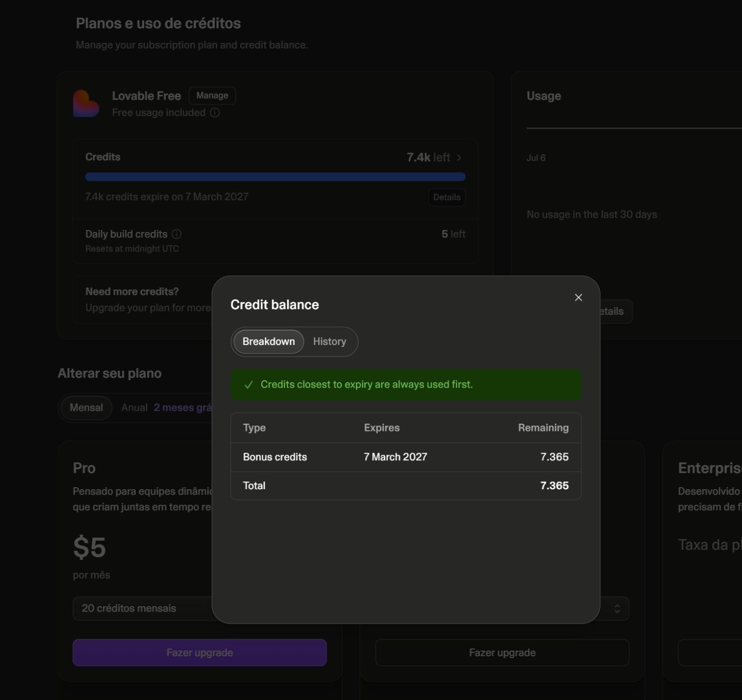Click the $5 Pro plan price

coord(89,547)
